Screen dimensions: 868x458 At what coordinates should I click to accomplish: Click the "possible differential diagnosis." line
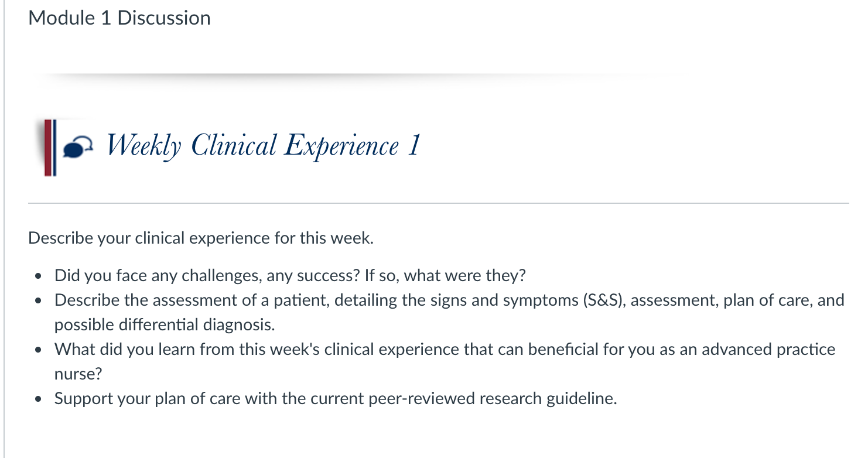(x=165, y=324)
